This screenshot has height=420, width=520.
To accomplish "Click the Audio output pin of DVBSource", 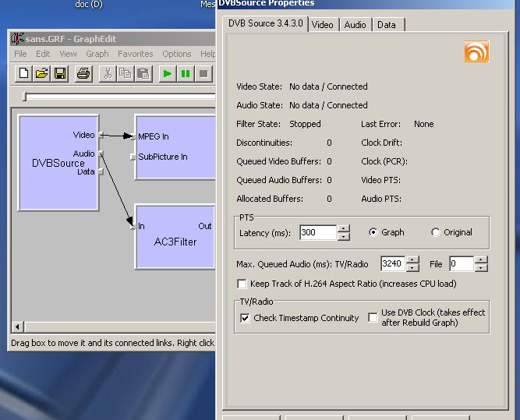I will [101, 154].
